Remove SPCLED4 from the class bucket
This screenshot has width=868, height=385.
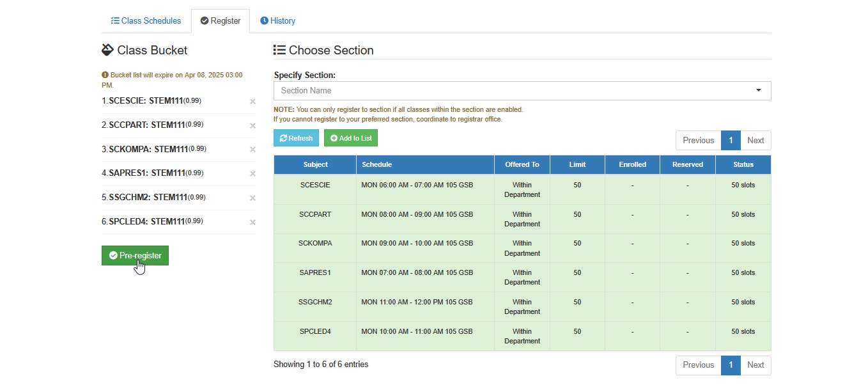coord(252,223)
